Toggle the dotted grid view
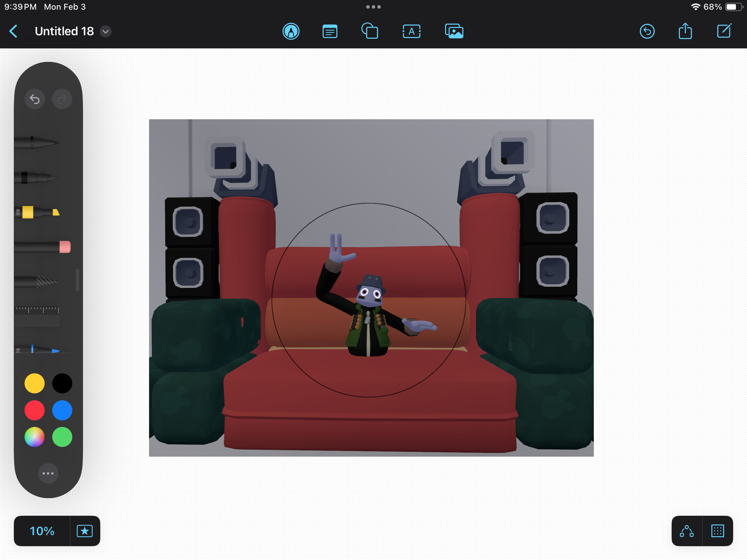 click(x=718, y=531)
